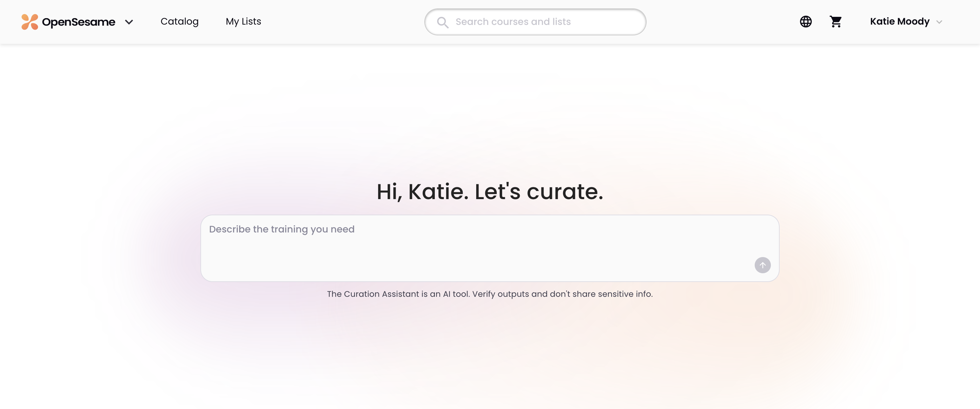Click the magnifying glass search icon

click(x=443, y=22)
